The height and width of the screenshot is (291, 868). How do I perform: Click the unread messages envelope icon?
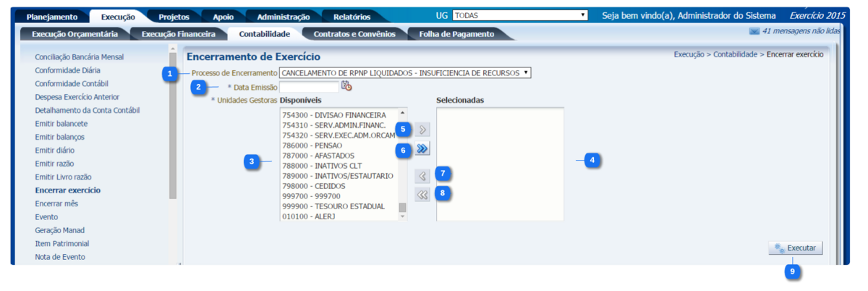pyautogui.click(x=754, y=32)
